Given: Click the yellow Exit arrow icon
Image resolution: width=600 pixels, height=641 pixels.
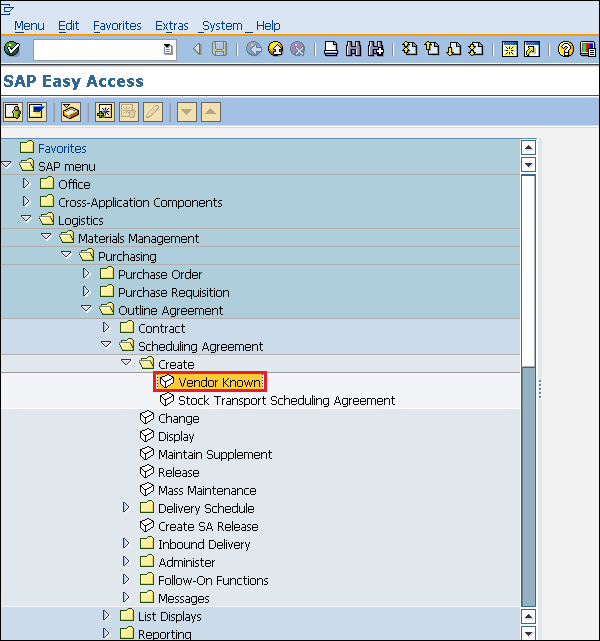Looking at the screenshot, I should [276, 49].
